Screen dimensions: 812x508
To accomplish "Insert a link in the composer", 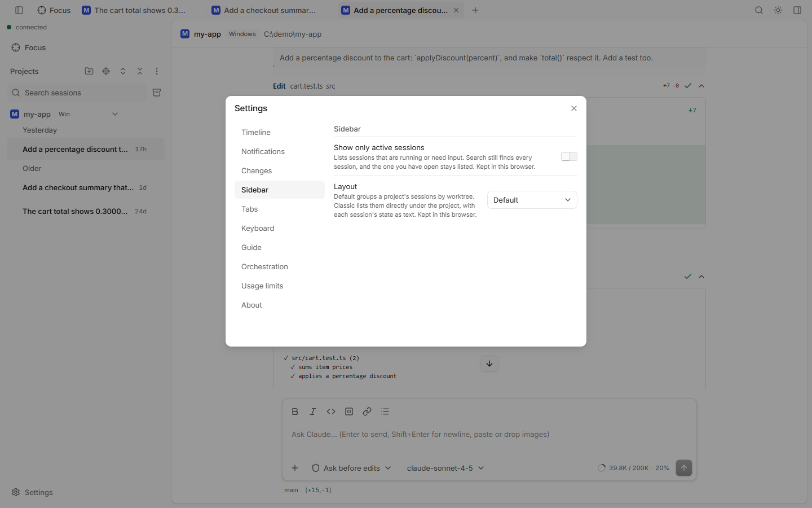I will 367,411.
